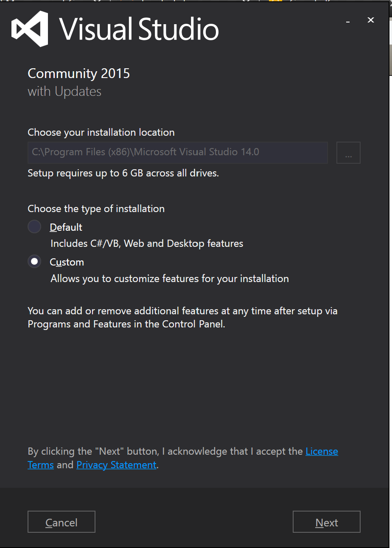Click the "Custom" option label

coord(67,262)
